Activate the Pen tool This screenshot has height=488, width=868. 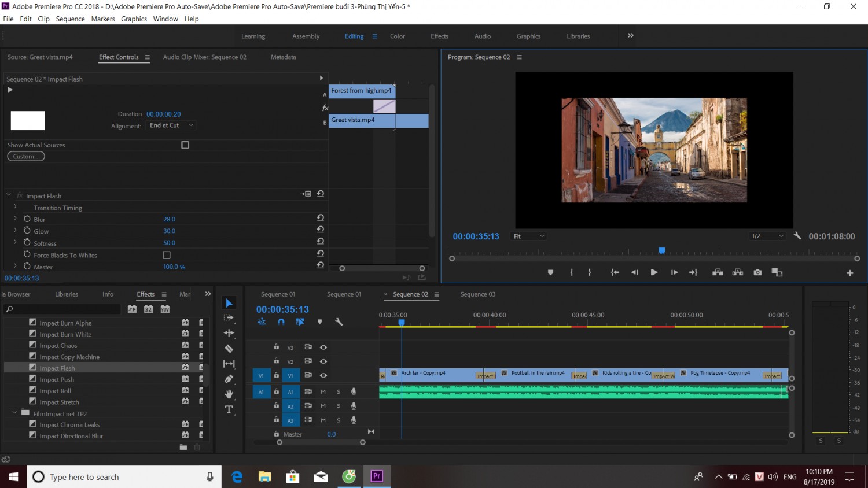[229, 379]
